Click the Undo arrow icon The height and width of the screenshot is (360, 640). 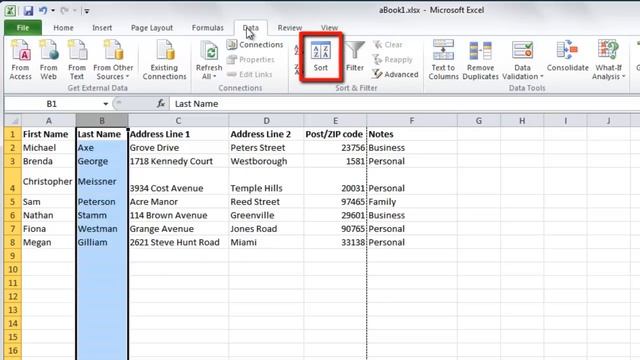coord(42,11)
